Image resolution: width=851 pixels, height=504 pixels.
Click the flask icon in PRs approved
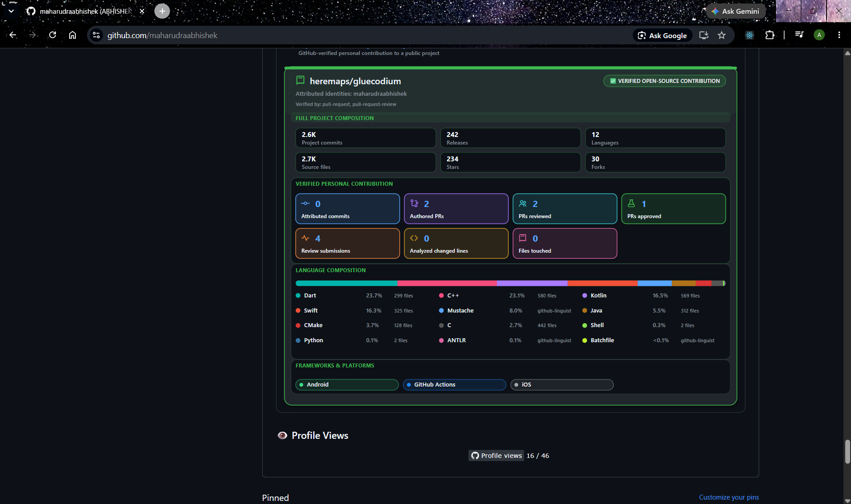631,203
